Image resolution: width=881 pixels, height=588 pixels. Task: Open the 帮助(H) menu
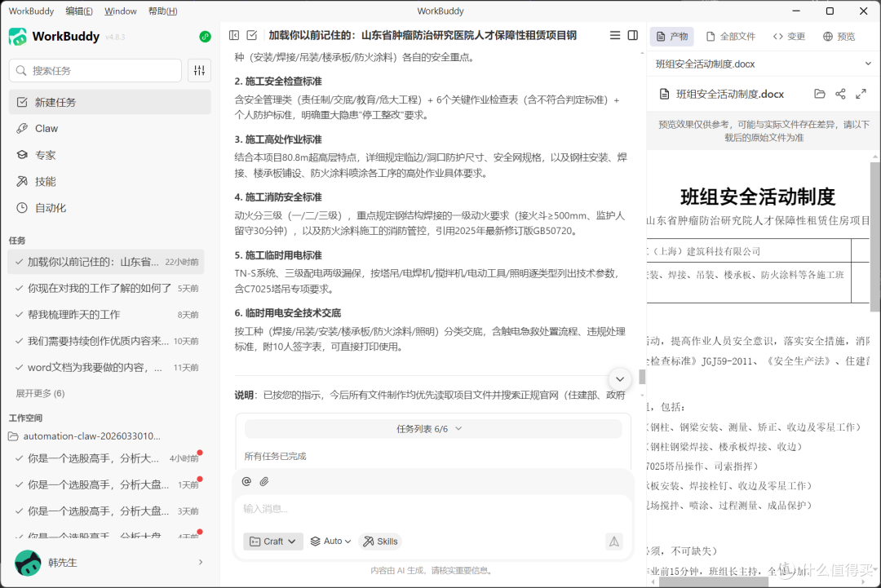pos(163,11)
